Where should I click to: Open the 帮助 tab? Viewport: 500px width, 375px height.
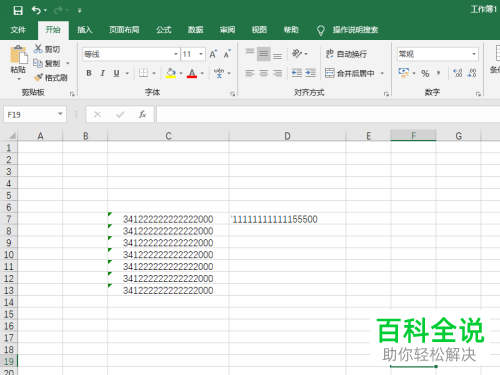point(291,30)
